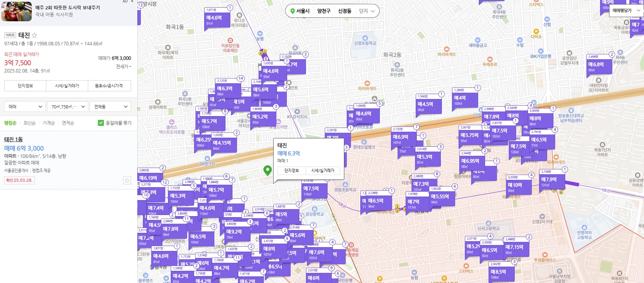The width and height of the screenshot is (644, 283).
Task: Close the ad banner with X
Action: 132,1
